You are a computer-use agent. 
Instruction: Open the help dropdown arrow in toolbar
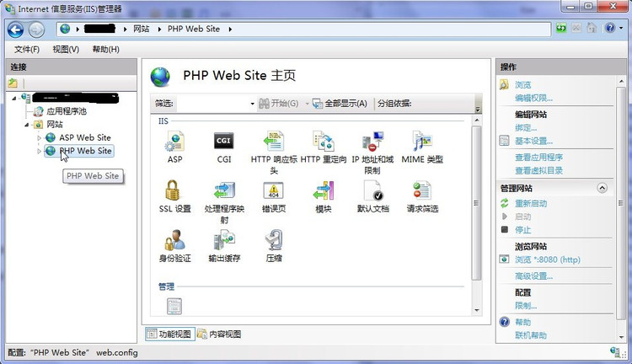[x=621, y=28]
